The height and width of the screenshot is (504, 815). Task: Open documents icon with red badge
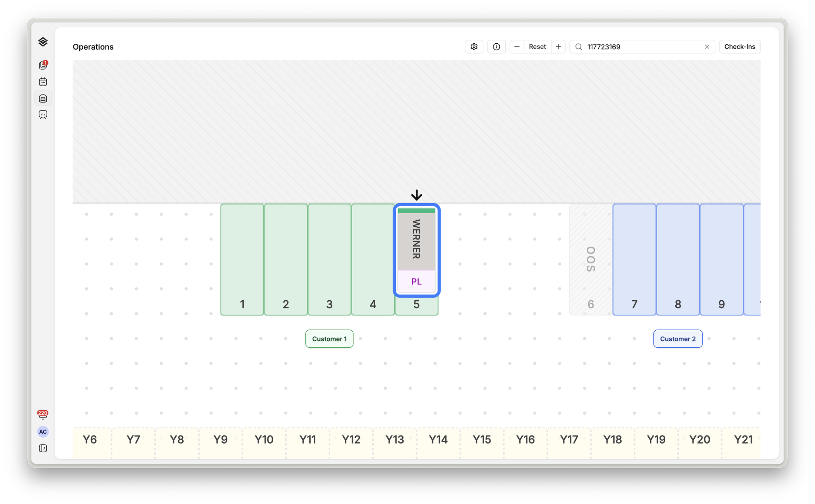coord(43,65)
